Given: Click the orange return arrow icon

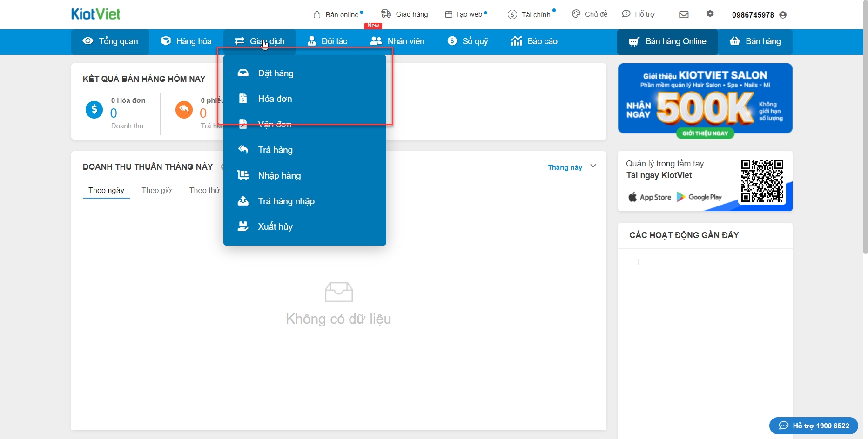Looking at the screenshot, I should click(x=184, y=110).
